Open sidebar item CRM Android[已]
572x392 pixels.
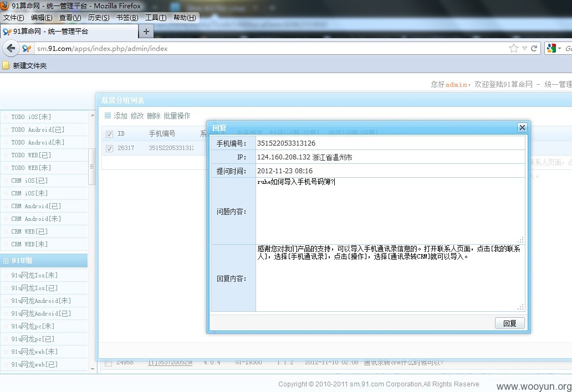click(36, 206)
